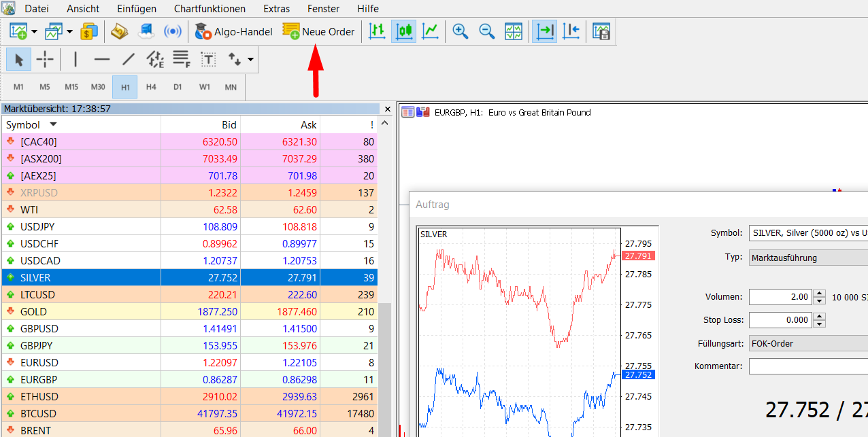Zoom in the chart with magnifier icon
868x437 pixels.
click(461, 31)
